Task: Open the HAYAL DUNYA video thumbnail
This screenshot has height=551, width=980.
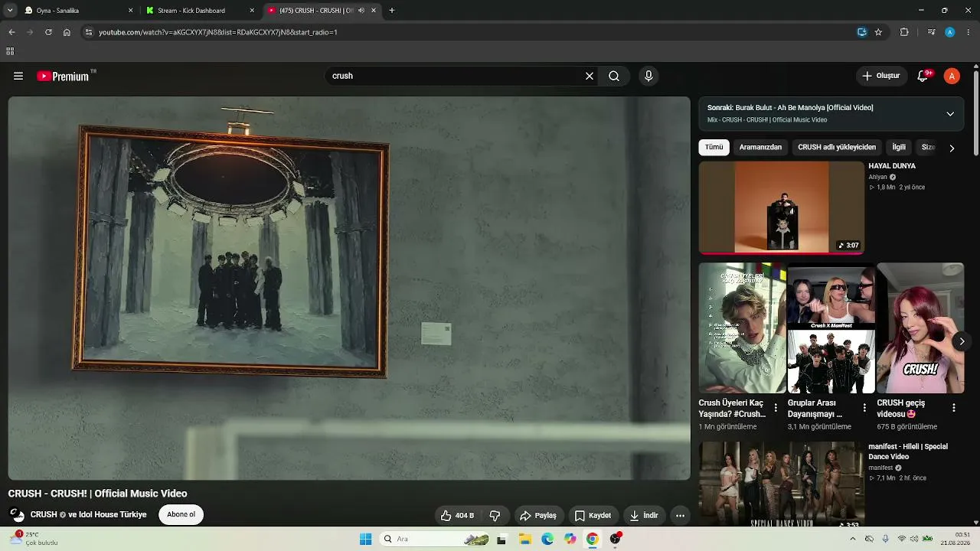Action: (x=781, y=207)
